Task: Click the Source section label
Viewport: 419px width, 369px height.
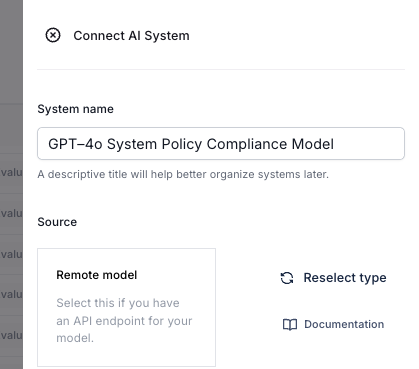Action: pos(57,222)
